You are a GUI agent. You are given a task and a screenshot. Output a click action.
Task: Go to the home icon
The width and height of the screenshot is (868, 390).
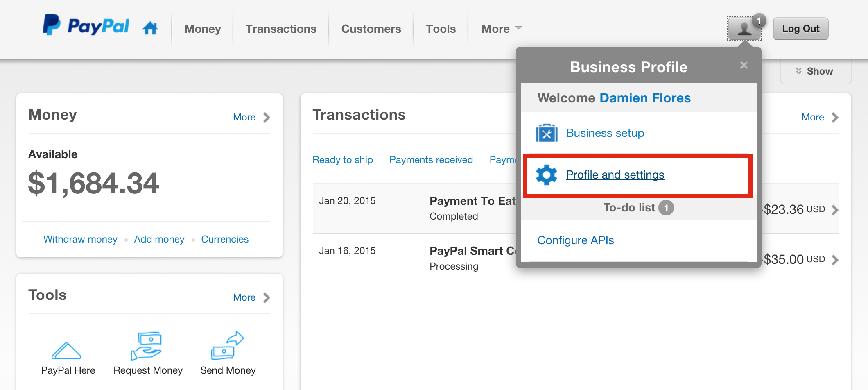(x=150, y=28)
